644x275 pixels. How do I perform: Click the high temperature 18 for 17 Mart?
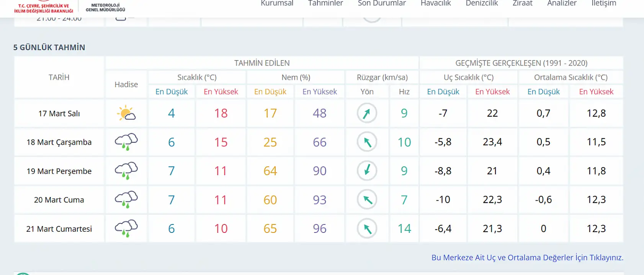click(x=221, y=113)
